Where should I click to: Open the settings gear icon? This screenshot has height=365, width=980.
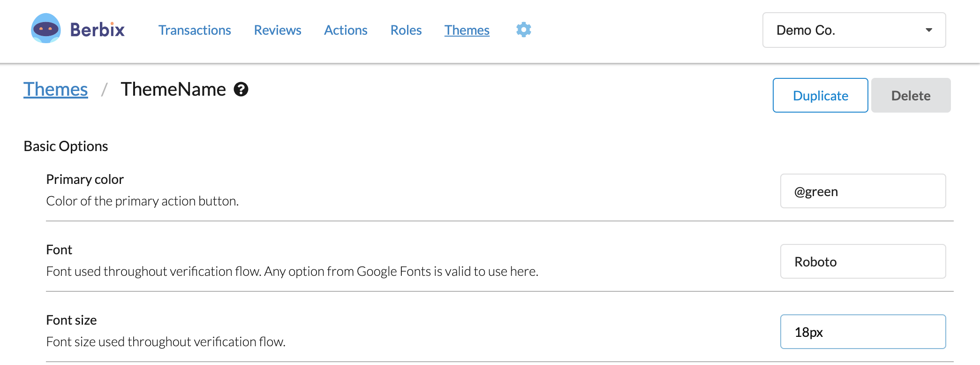[523, 30]
